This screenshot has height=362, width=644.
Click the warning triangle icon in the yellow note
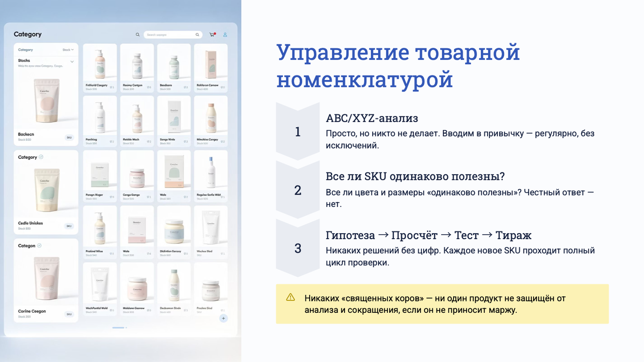[290, 297]
